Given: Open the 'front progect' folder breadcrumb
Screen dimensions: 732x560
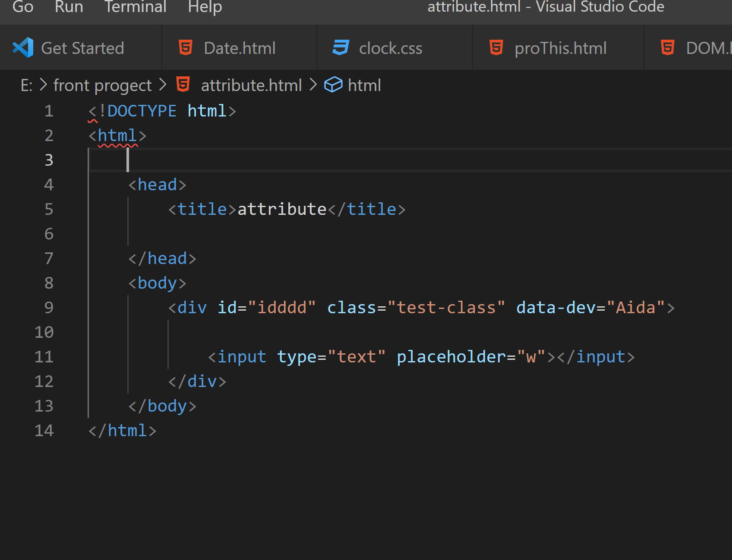Looking at the screenshot, I should [103, 85].
